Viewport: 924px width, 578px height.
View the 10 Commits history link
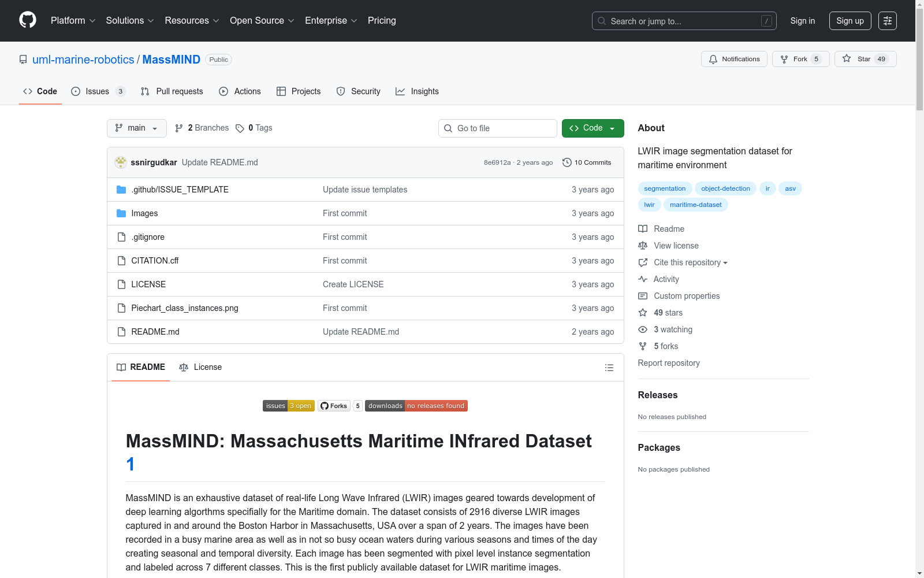[x=587, y=162]
